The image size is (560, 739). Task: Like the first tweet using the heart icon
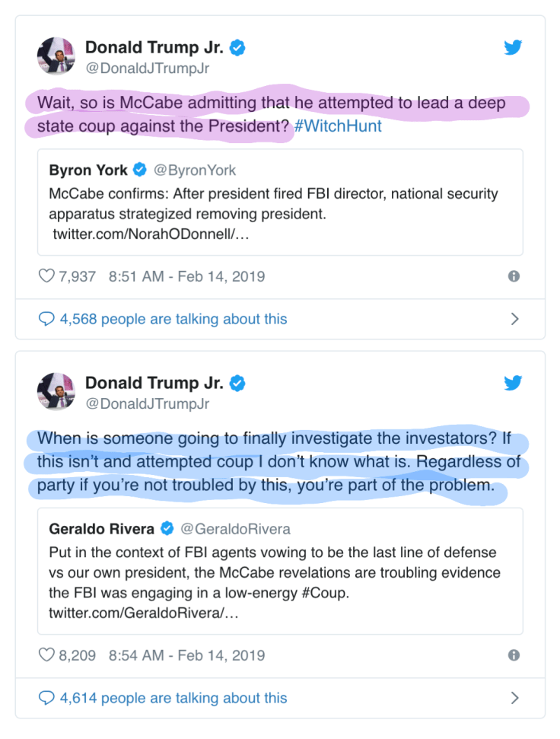coord(47,276)
